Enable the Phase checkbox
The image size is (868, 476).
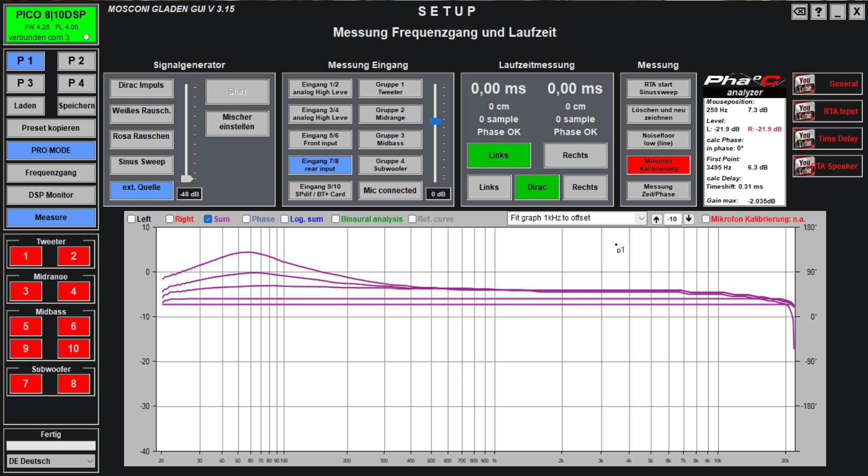246,219
